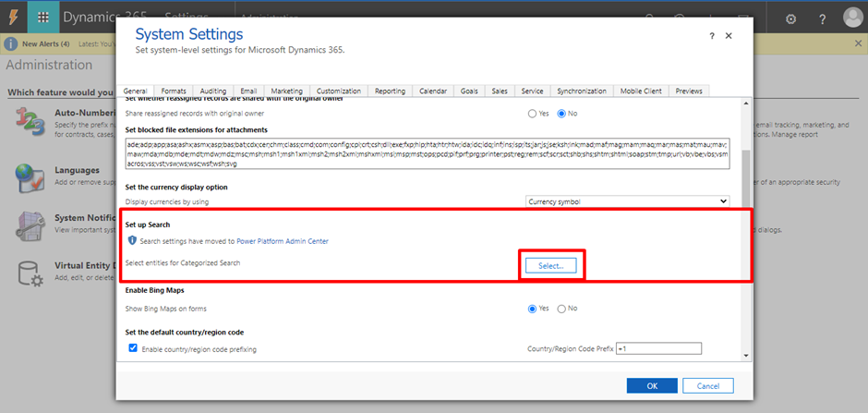Click the Select... button for Categorized Search

pos(550,266)
